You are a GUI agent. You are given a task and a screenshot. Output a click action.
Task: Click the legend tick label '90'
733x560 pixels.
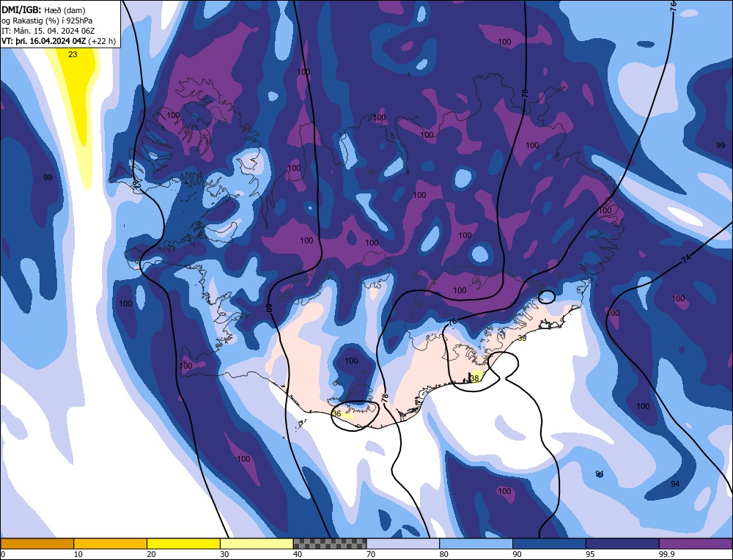517,554
